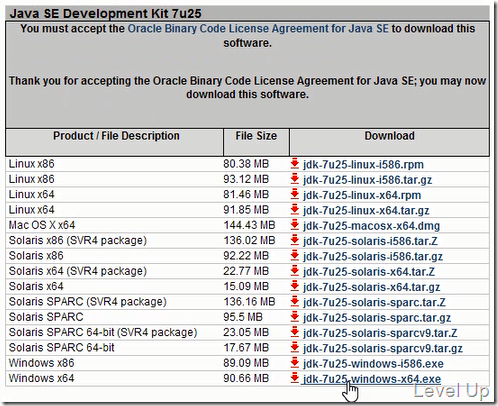
Task: Click download arrow icon for jdk-7u25-macosx-x64.dmg
Action: (295, 225)
